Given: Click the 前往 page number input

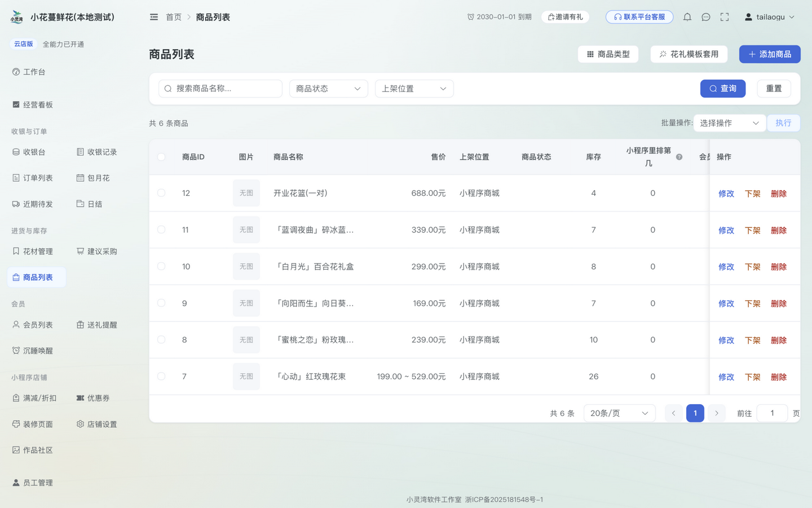Looking at the screenshot, I should [772, 413].
